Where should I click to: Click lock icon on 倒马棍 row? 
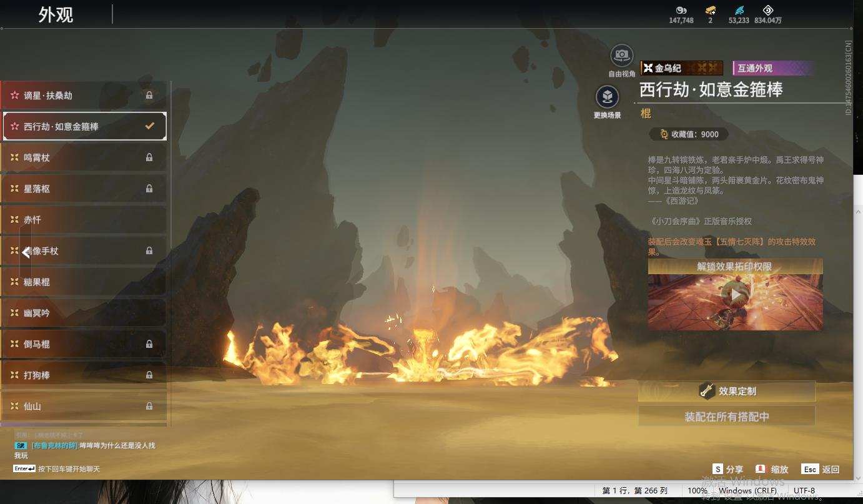[149, 344]
